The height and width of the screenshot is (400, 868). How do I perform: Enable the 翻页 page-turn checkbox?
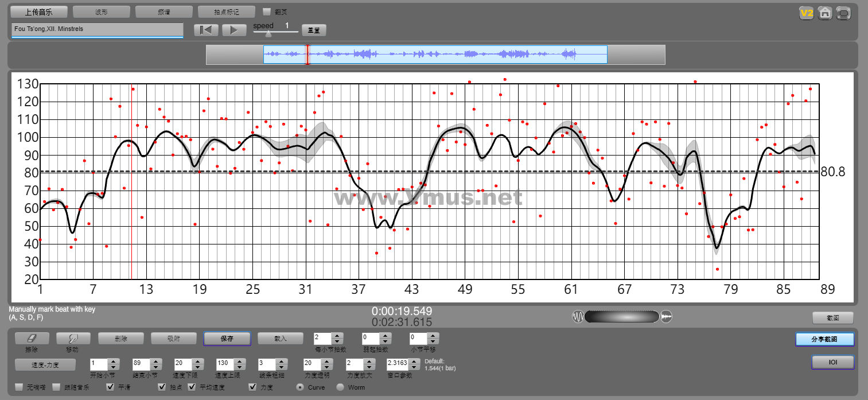pyautogui.click(x=267, y=11)
